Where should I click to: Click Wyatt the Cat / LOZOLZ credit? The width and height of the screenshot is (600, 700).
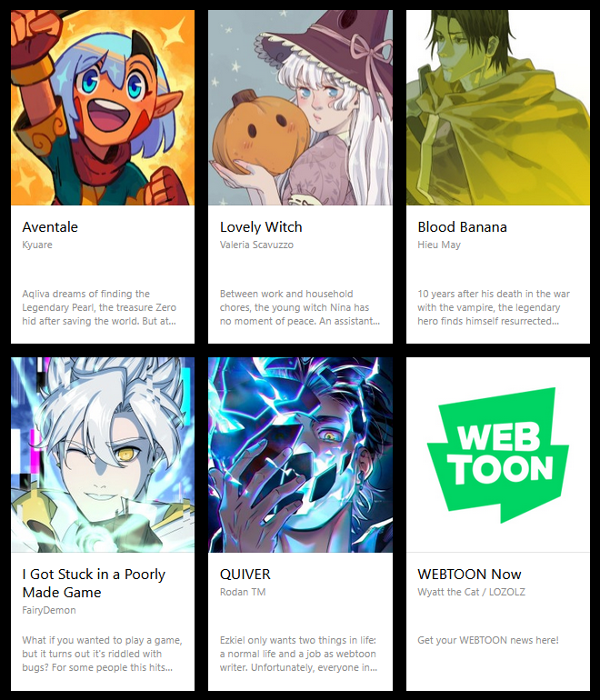471,592
